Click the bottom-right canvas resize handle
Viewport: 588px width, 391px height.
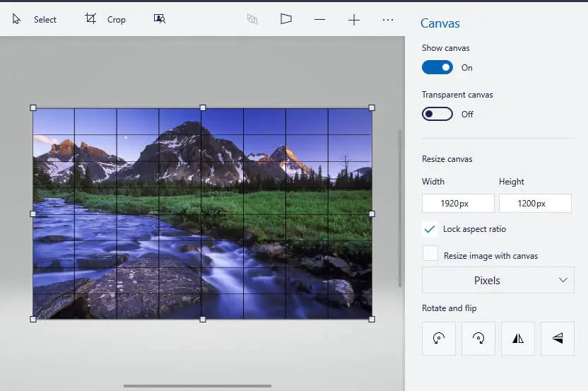pos(372,319)
